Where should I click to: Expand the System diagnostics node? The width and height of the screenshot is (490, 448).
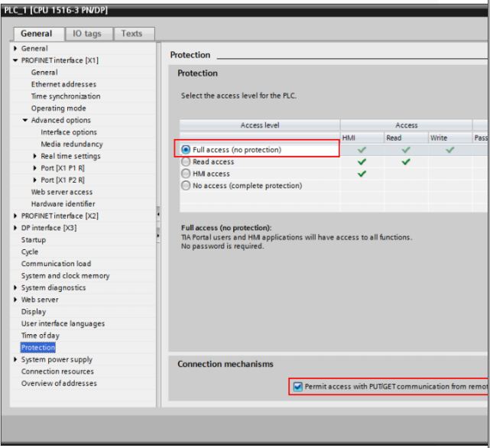click(15, 287)
